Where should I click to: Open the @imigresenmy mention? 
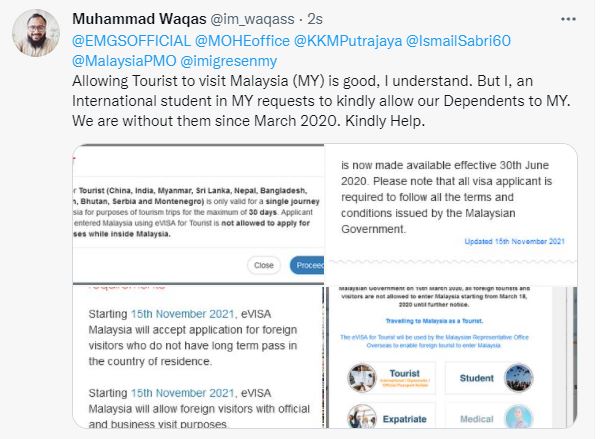click(229, 61)
